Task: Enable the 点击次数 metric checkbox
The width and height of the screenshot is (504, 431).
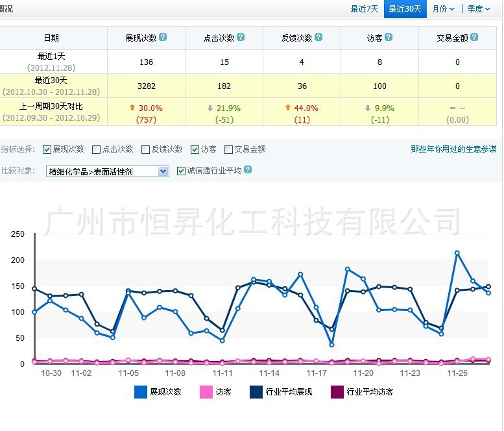Action: (96, 149)
